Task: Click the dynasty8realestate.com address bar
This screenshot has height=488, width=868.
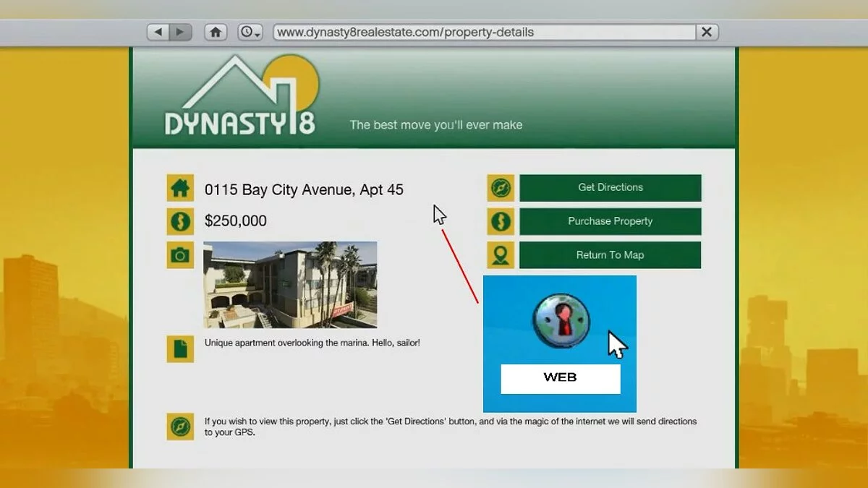Action: pyautogui.click(x=483, y=33)
